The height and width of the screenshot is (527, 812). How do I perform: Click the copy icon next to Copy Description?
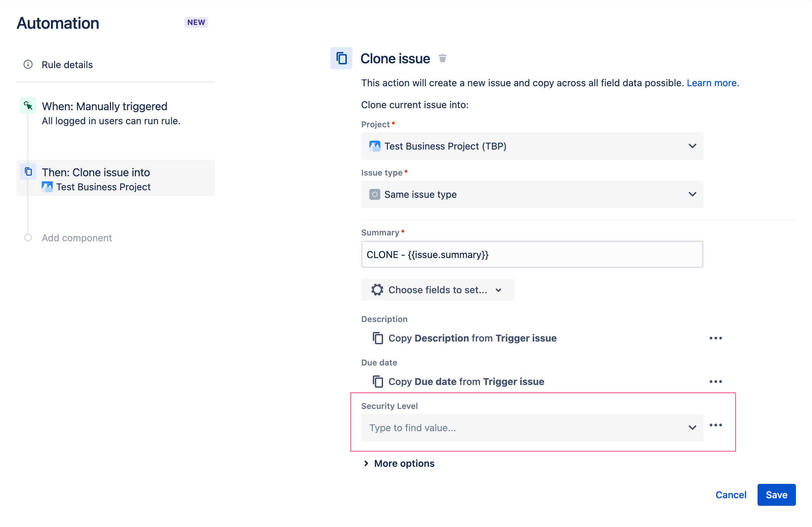click(x=378, y=338)
